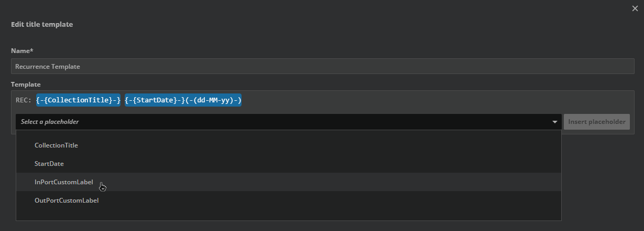
Task: Choose StartDate from the placeholder list
Action: pos(49,164)
